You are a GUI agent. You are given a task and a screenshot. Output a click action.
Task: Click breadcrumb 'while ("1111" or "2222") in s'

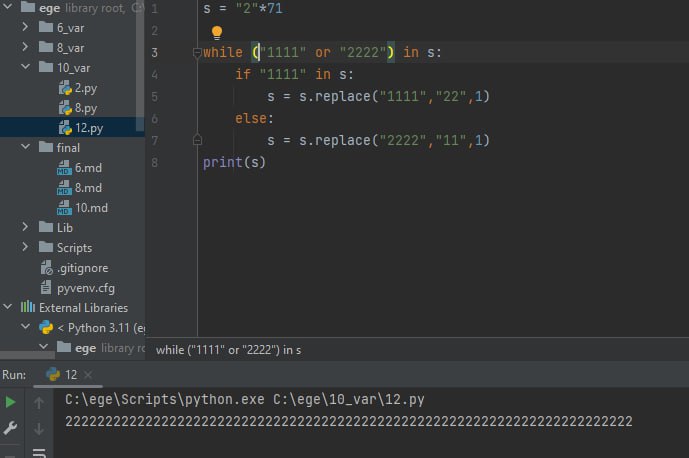228,350
